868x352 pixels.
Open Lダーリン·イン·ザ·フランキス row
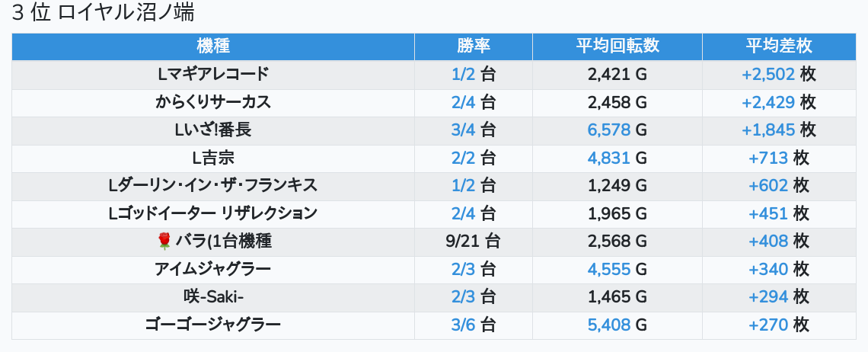pos(213,186)
